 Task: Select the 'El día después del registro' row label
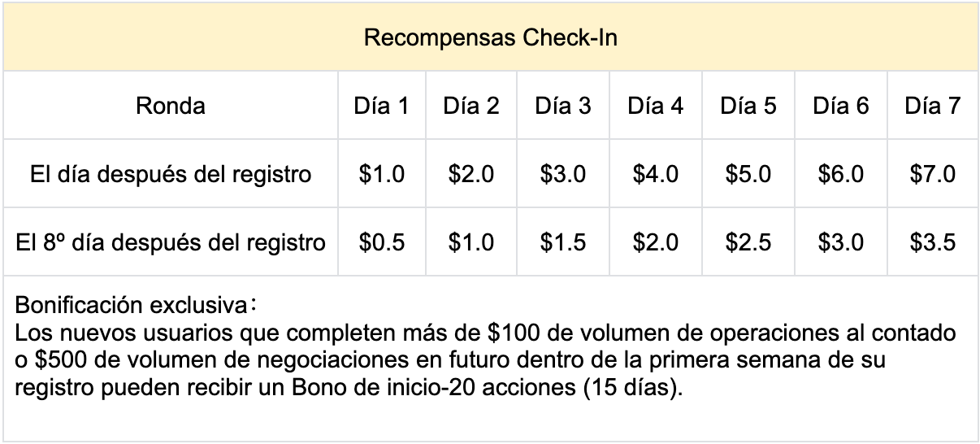[x=171, y=174]
